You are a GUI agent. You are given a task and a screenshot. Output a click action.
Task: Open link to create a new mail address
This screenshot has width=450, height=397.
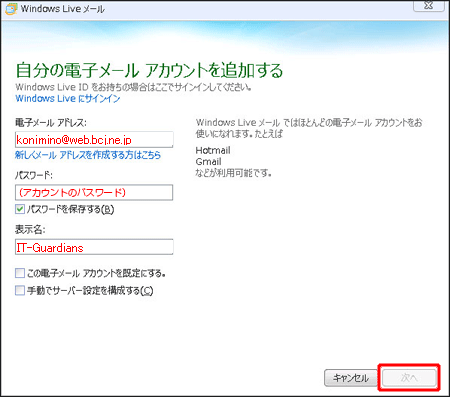click(x=88, y=155)
